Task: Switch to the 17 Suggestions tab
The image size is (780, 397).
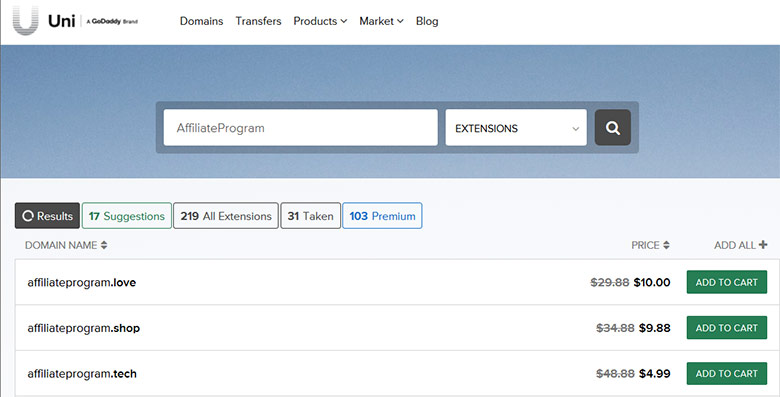Action: [x=127, y=215]
